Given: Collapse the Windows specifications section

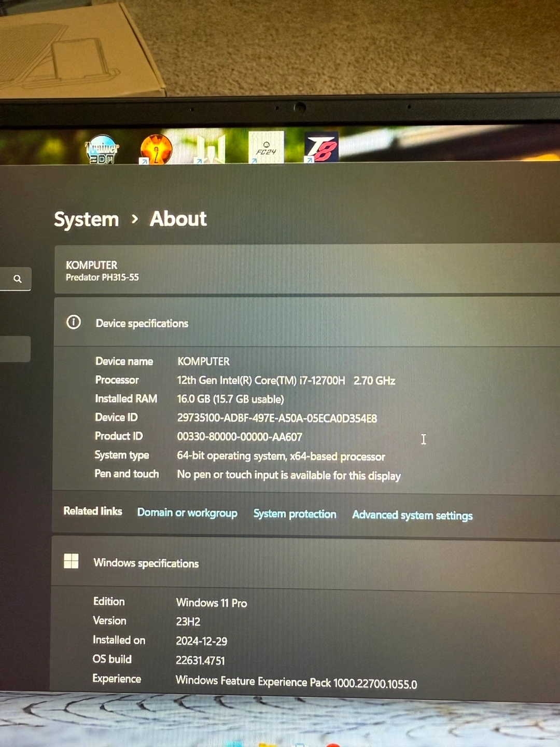Looking at the screenshot, I should (306, 564).
